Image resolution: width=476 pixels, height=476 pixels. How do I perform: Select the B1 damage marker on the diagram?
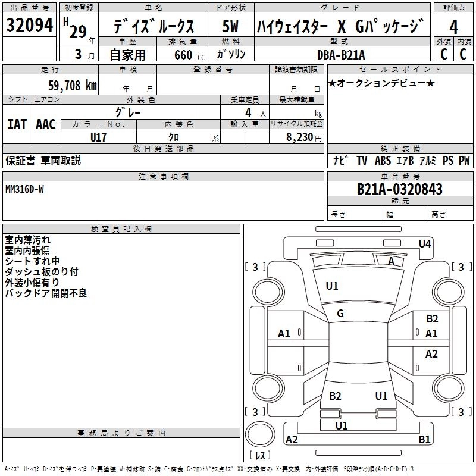[424, 440]
